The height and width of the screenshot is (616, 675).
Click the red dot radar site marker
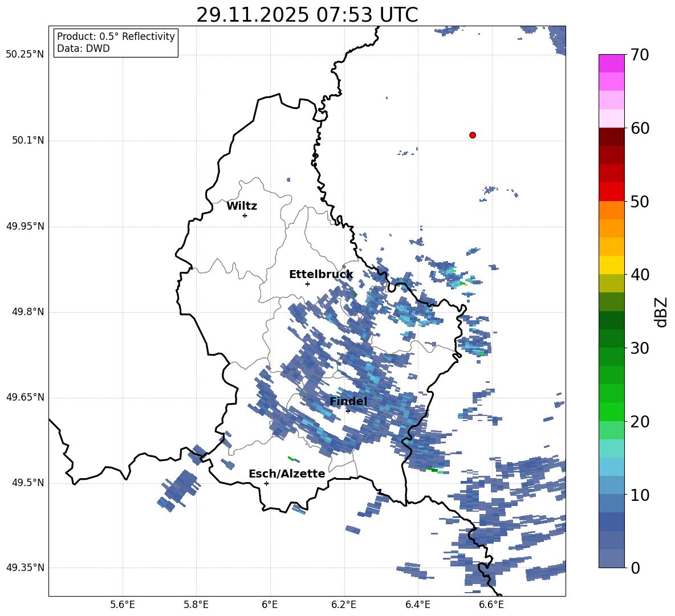coord(472,135)
